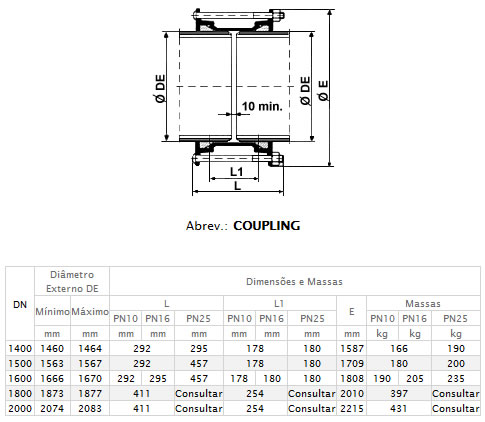
Task: Click "Consultar" under Massas PN25, row 1800
Action: pyautogui.click(x=456, y=394)
